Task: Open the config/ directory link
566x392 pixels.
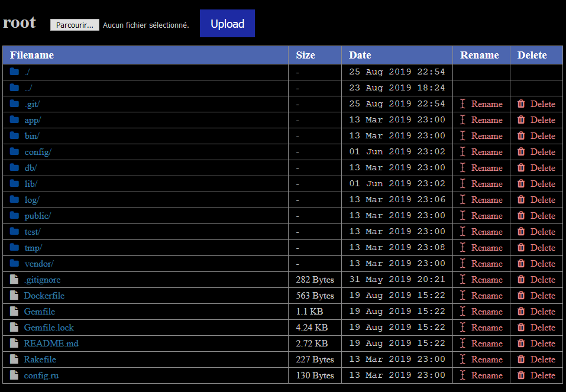Action: coord(38,152)
